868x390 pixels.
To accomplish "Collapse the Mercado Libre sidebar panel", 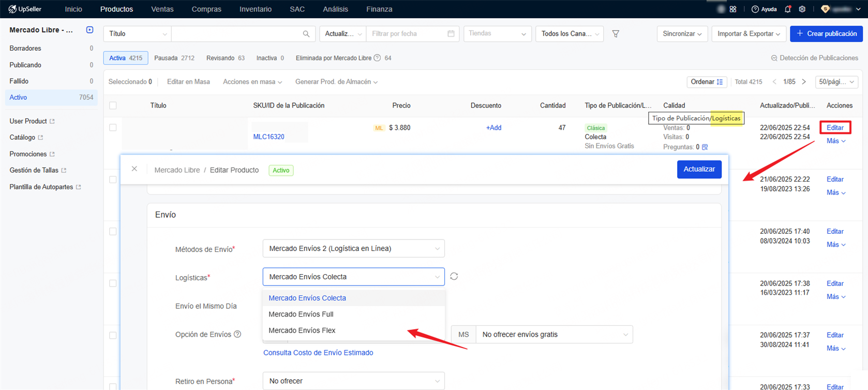I will (x=89, y=30).
